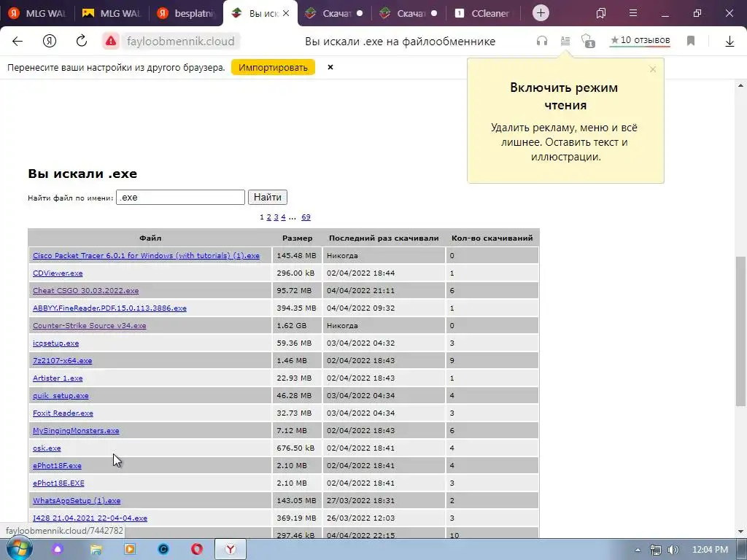The height and width of the screenshot is (560, 747).
Task: Dismiss the import settings bar
Action: click(330, 67)
